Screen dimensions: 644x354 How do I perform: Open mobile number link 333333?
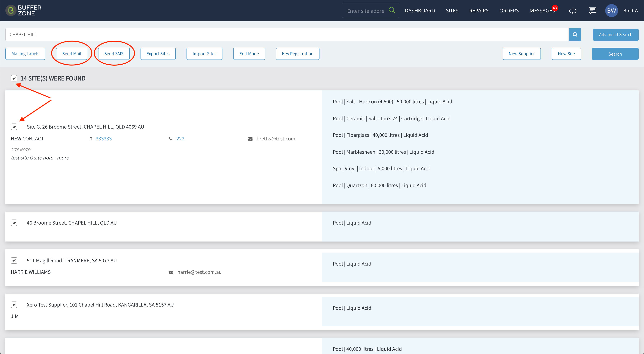103,139
